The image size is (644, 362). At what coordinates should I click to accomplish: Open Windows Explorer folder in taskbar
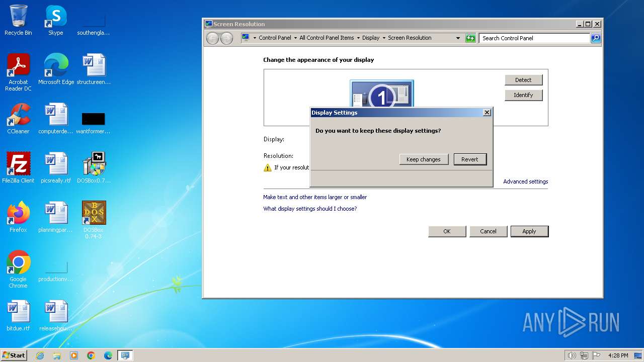pos(57,355)
